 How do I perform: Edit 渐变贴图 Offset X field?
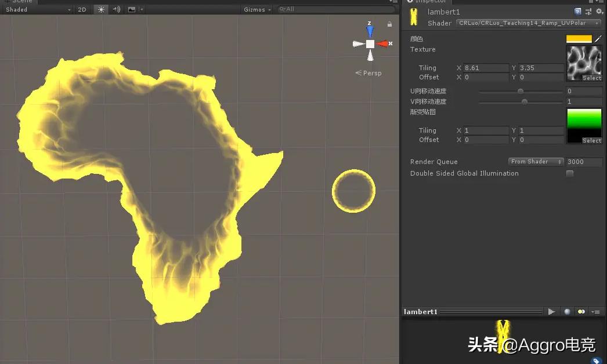click(x=486, y=140)
